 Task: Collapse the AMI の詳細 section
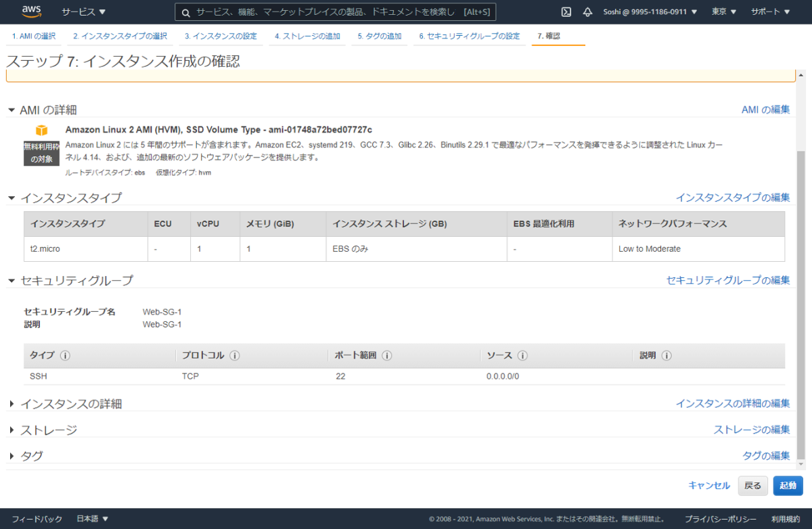[x=12, y=110]
